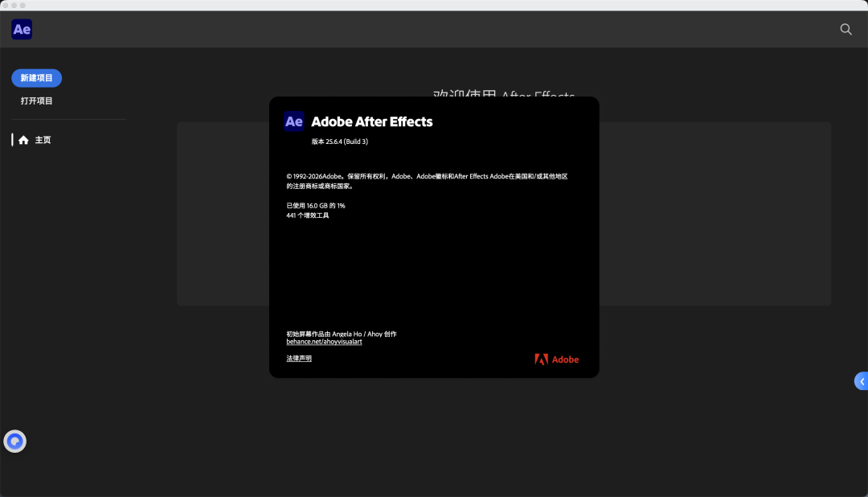Click the home icon beside 主页
This screenshot has height=497, width=868.
[23, 140]
